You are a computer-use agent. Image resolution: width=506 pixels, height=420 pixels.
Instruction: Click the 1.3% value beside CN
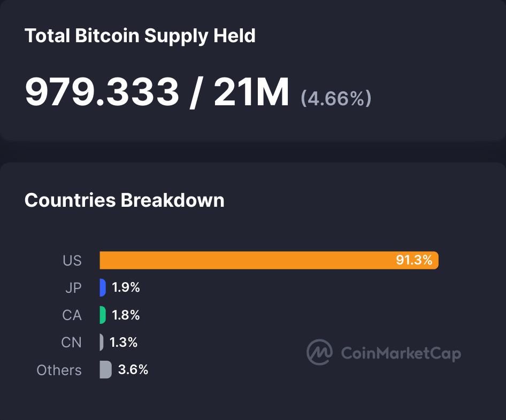coord(124,343)
